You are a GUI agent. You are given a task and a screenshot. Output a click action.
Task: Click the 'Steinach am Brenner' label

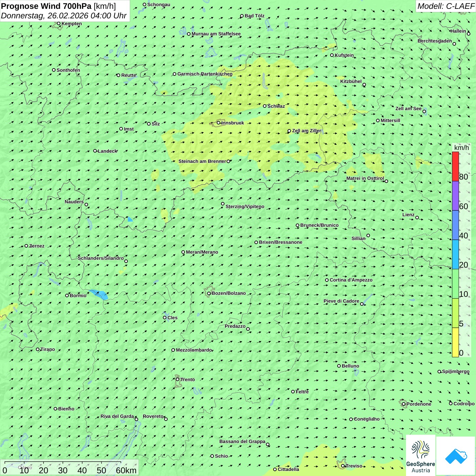pos(202,161)
